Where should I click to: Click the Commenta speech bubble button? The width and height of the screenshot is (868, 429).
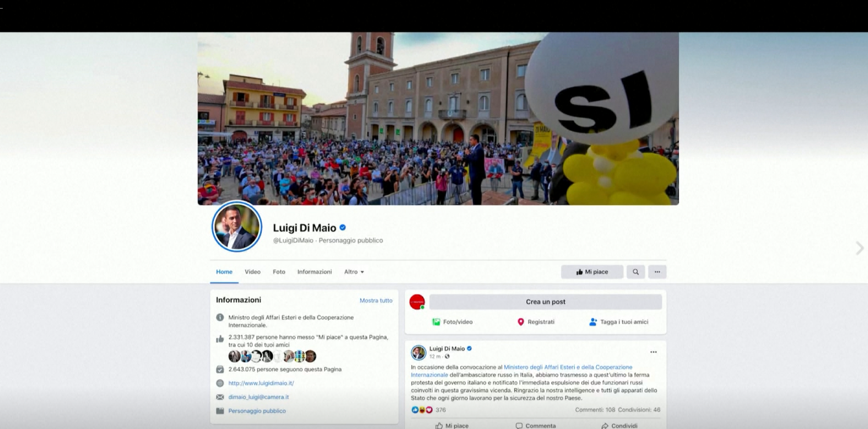click(x=535, y=426)
